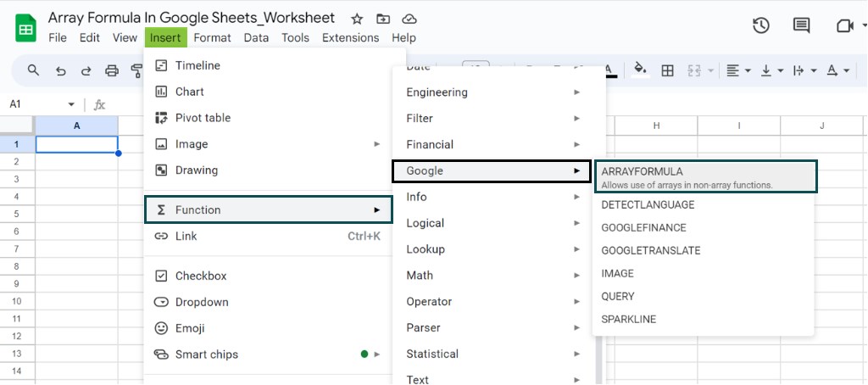Star the worksheet document

[357, 19]
